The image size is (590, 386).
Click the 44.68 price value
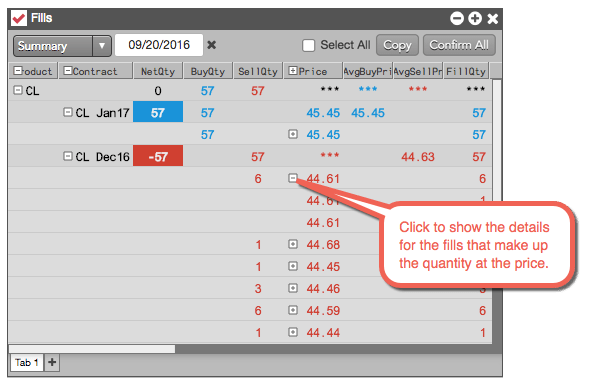pyautogui.click(x=323, y=245)
